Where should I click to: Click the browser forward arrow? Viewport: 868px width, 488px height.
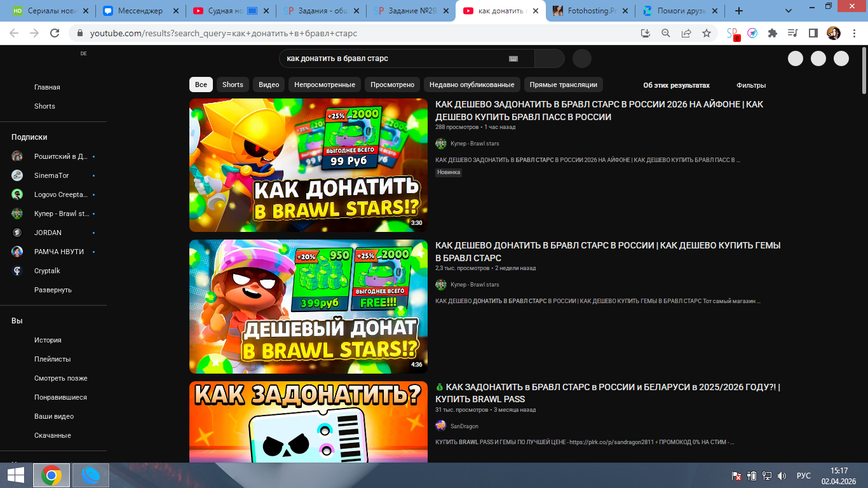34,33
